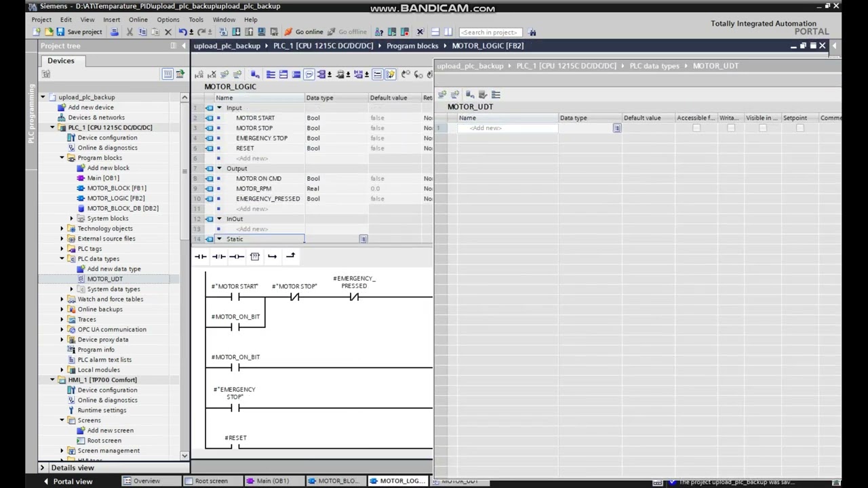The image size is (868, 488).
Task: Toggle Accessible from HMI checkbox in MOTOR_UDT
Action: 696,128
